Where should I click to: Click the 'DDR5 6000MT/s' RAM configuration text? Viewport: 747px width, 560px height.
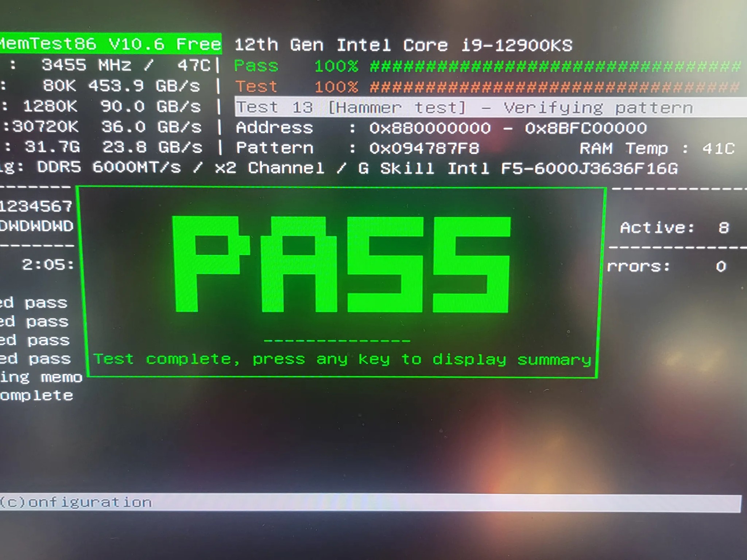pos(109,167)
